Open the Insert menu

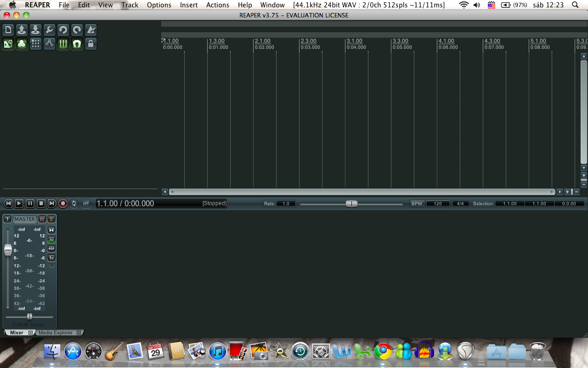189,5
